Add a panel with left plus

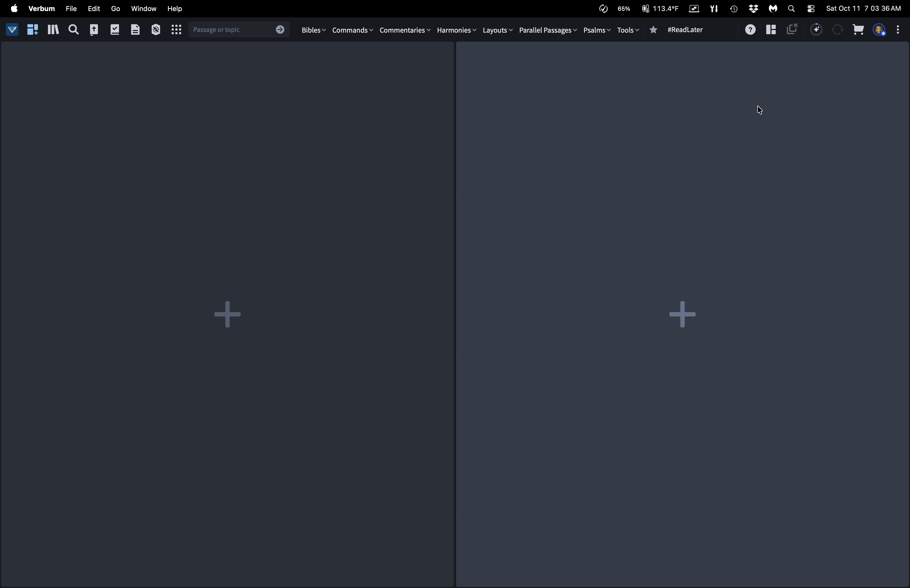227,314
